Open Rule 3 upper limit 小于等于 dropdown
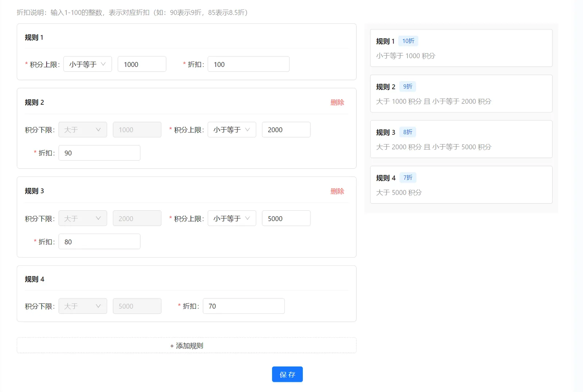583x392 pixels. pos(232,218)
